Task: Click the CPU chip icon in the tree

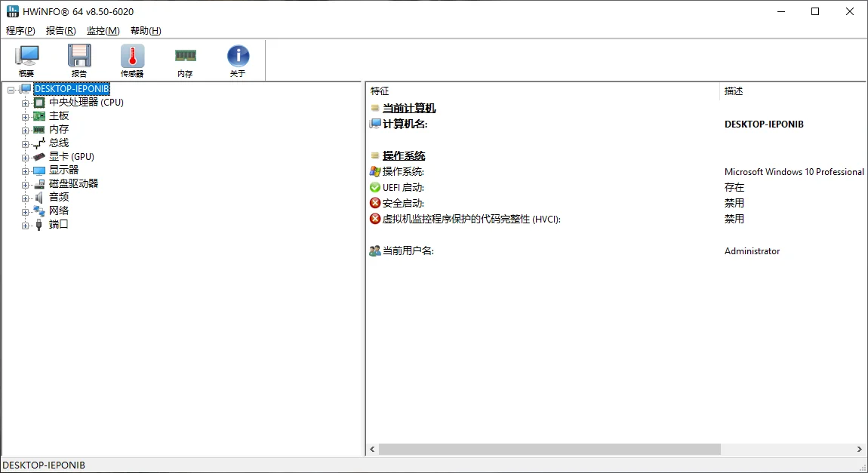Action: point(39,103)
